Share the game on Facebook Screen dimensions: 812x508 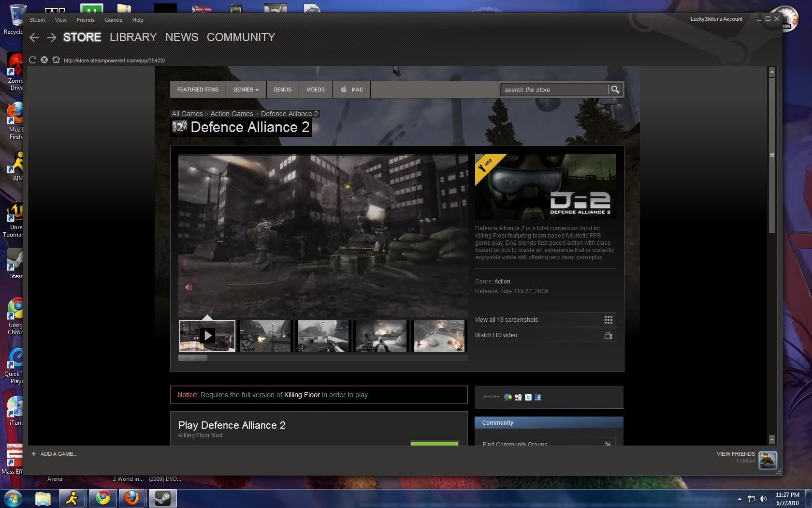538,397
